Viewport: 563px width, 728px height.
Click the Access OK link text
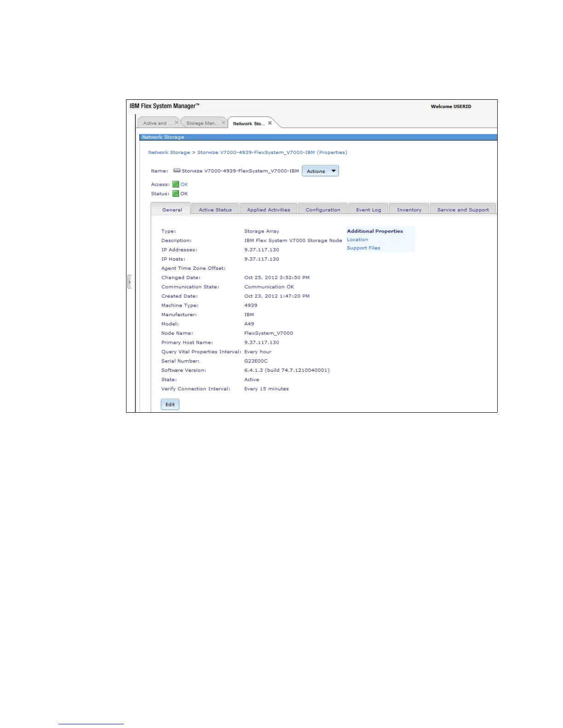point(184,184)
